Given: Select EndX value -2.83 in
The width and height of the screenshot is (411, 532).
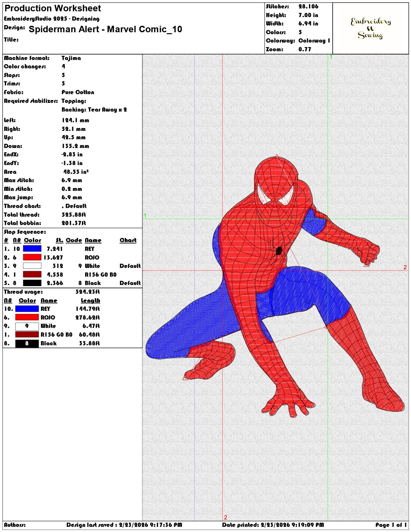Looking at the screenshot, I should [x=72, y=154].
